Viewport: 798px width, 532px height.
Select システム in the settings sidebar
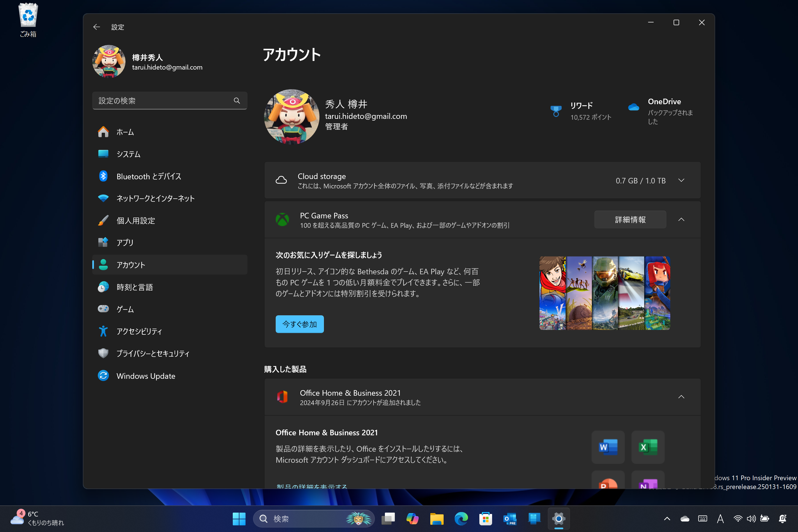[x=128, y=154]
